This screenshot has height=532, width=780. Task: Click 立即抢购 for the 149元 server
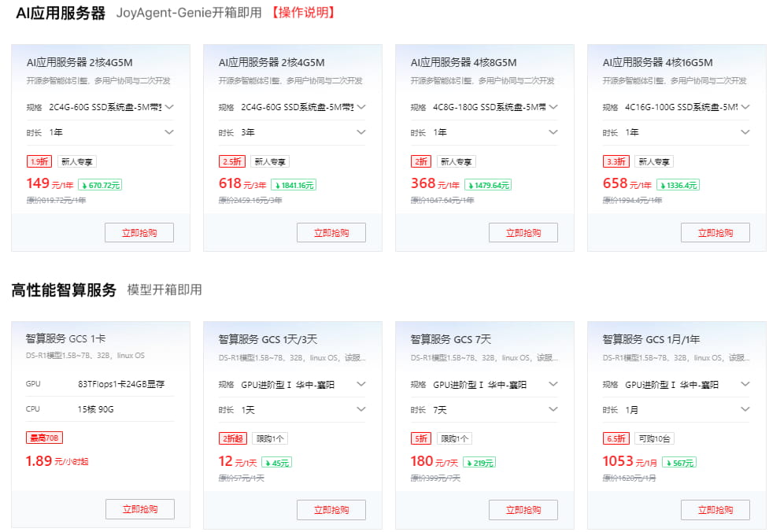click(139, 233)
